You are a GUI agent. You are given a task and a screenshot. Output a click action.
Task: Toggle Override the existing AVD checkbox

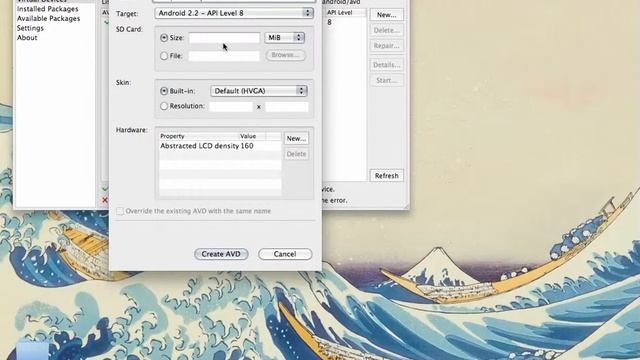pos(120,211)
